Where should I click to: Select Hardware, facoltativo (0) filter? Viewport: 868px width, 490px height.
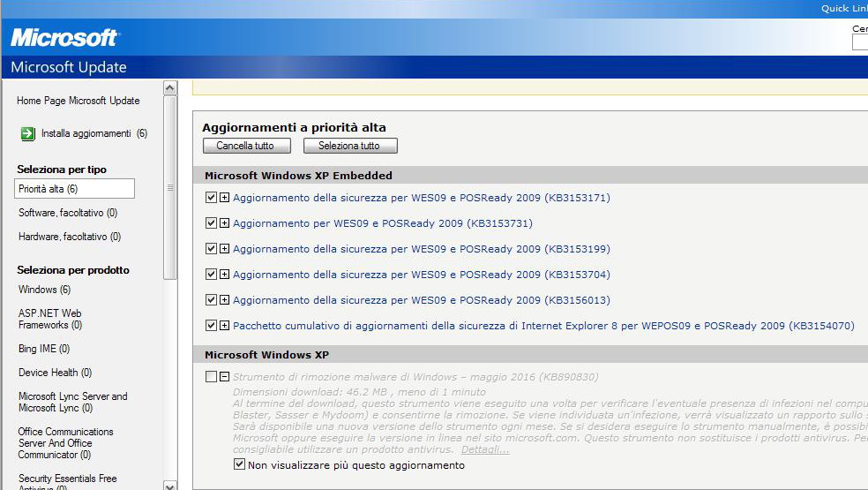click(70, 237)
